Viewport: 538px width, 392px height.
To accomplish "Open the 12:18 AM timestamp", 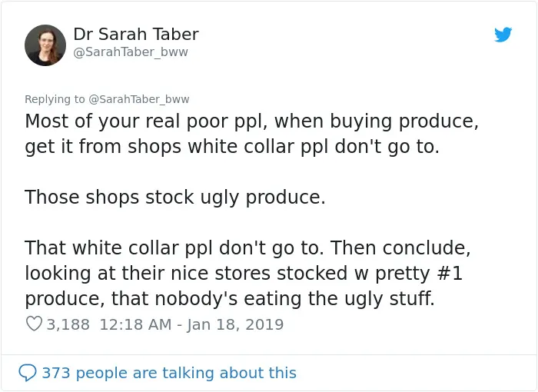I will pos(135,324).
